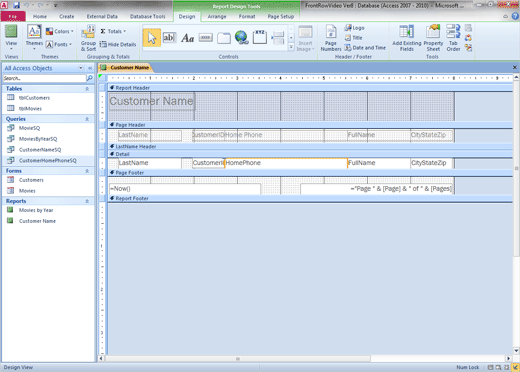Image resolution: width=520 pixels, height=372 pixels.
Task: Select the Insert Page Break control
Action: 278,38
